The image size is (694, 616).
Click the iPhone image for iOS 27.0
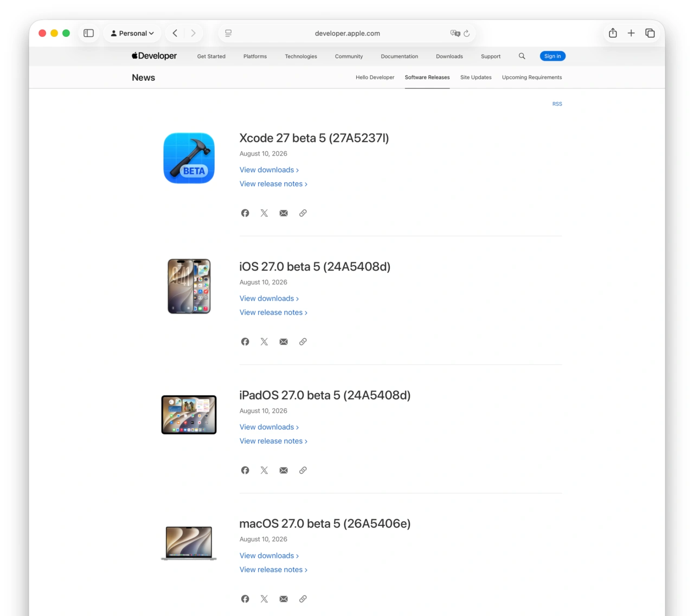click(189, 286)
